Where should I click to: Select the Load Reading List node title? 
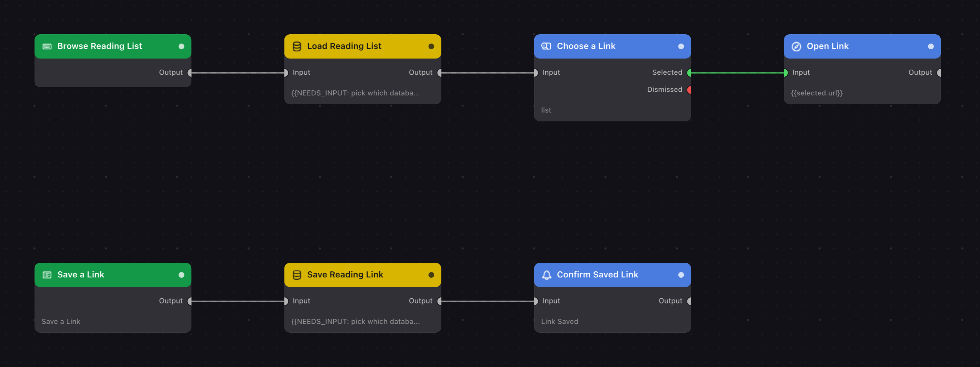coord(344,46)
